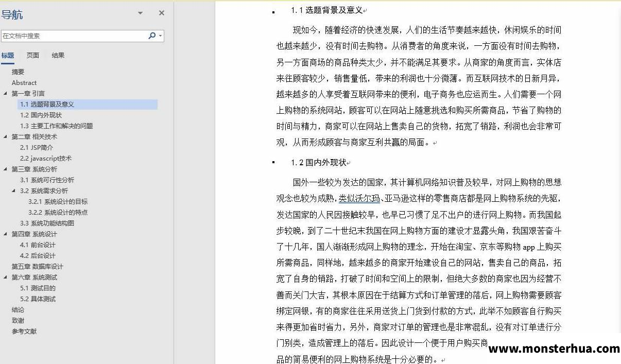Viewport: 621px width, 364px height.
Task: Collapse the 3.2 系统需求分析 tree node
Action: (x=14, y=191)
